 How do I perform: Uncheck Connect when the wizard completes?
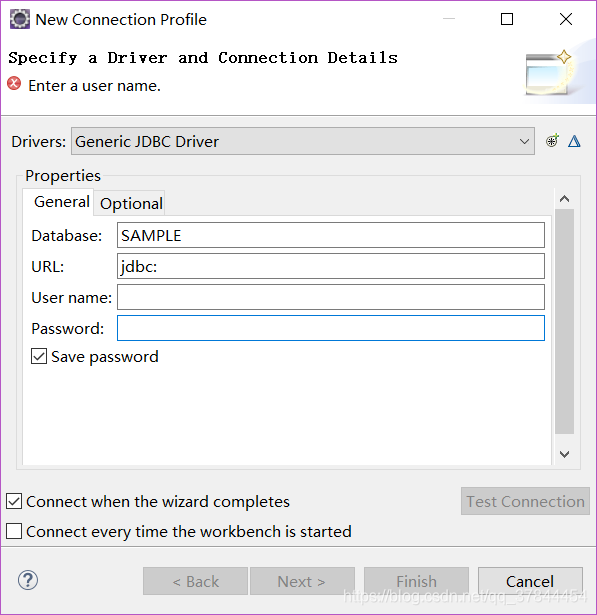pyautogui.click(x=14, y=502)
